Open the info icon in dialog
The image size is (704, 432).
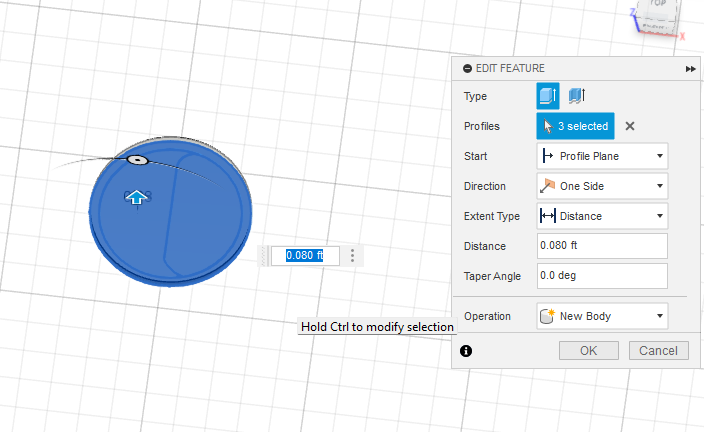pyautogui.click(x=466, y=351)
